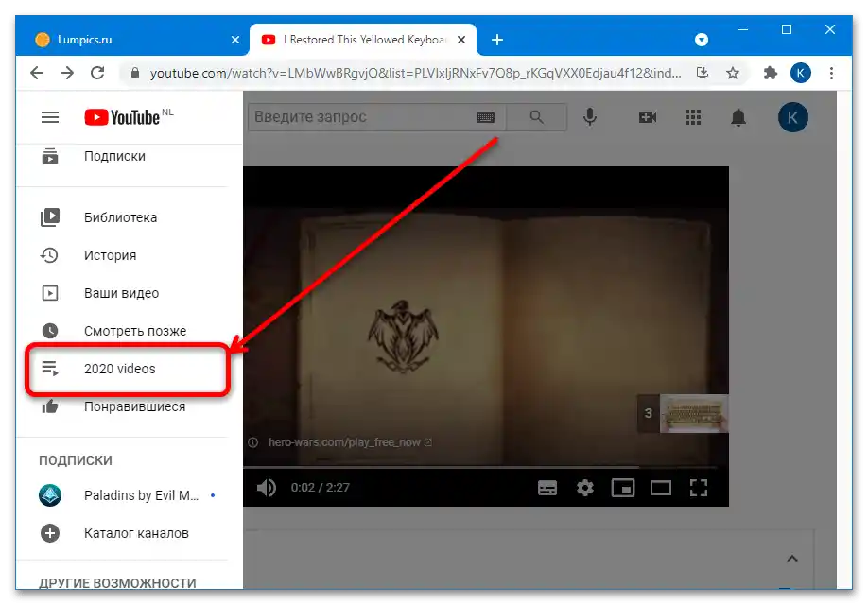Click the search magnifier button

coord(536,117)
